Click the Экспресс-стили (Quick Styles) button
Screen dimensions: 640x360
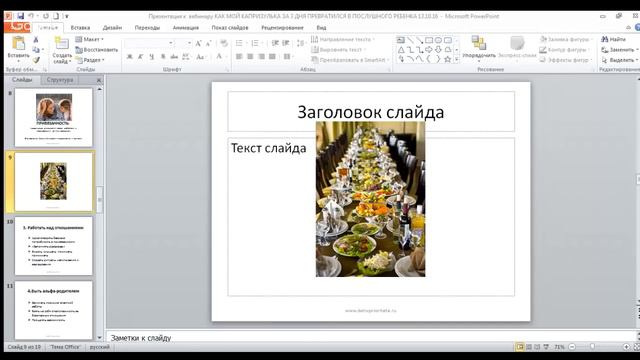click(x=517, y=47)
